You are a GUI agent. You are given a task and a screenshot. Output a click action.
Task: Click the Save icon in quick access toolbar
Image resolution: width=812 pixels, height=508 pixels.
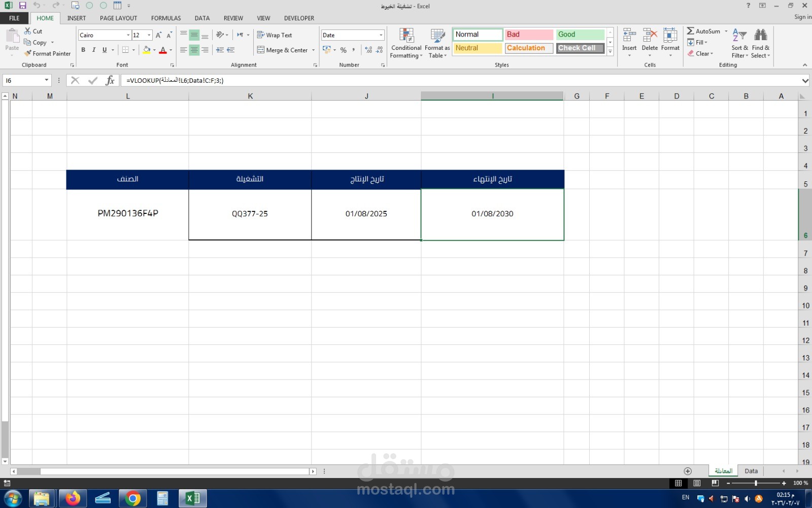(22, 6)
